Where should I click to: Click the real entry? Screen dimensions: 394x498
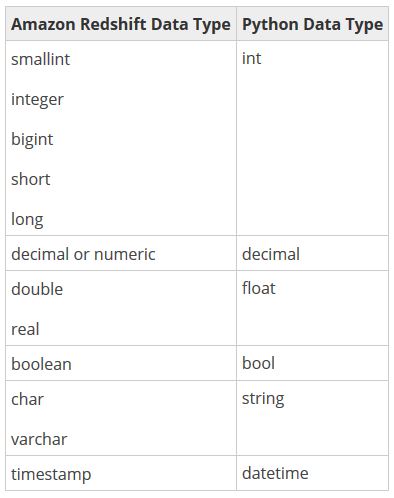tap(25, 329)
